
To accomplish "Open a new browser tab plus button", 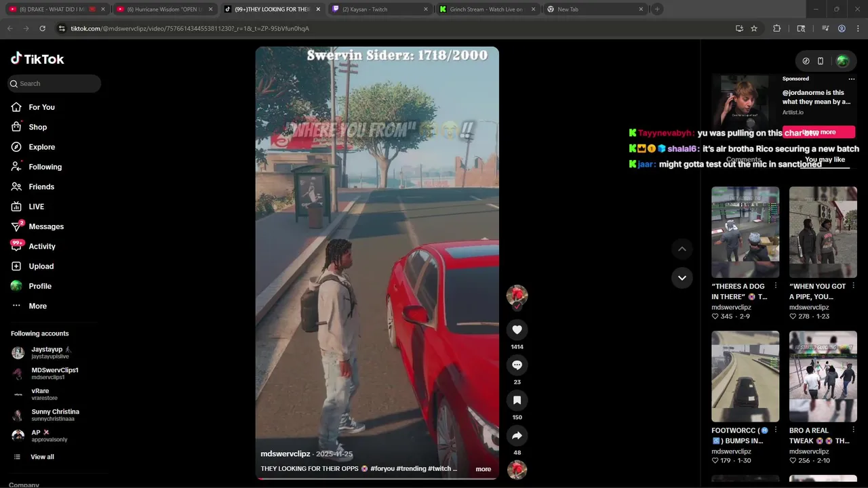I will click(x=657, y=9).
